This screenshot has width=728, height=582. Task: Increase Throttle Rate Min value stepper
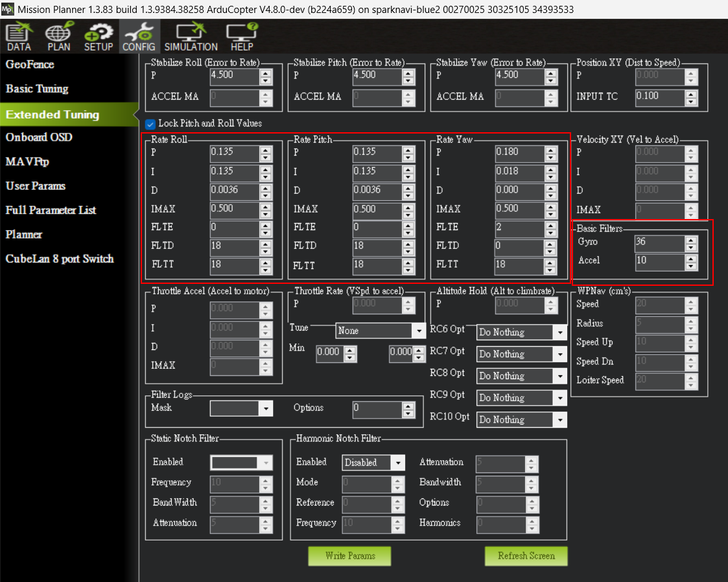[351, 351]
